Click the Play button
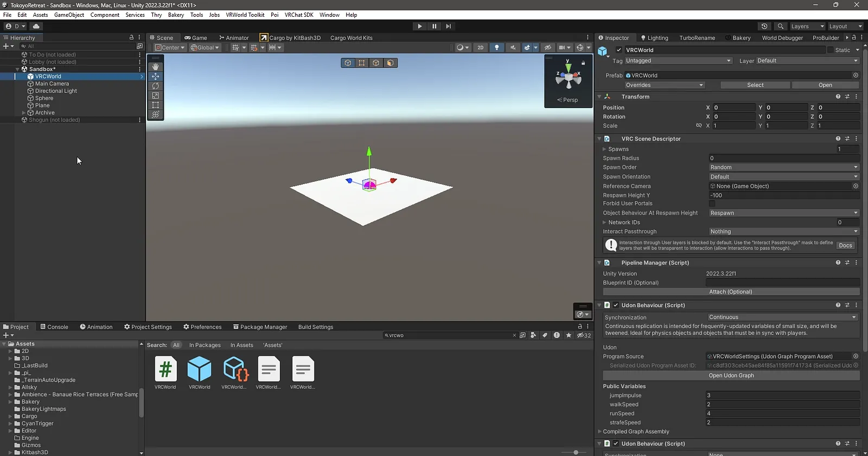The height and width of the screenshot is (456, 868). pyautogui.click(x=419, y=26)
